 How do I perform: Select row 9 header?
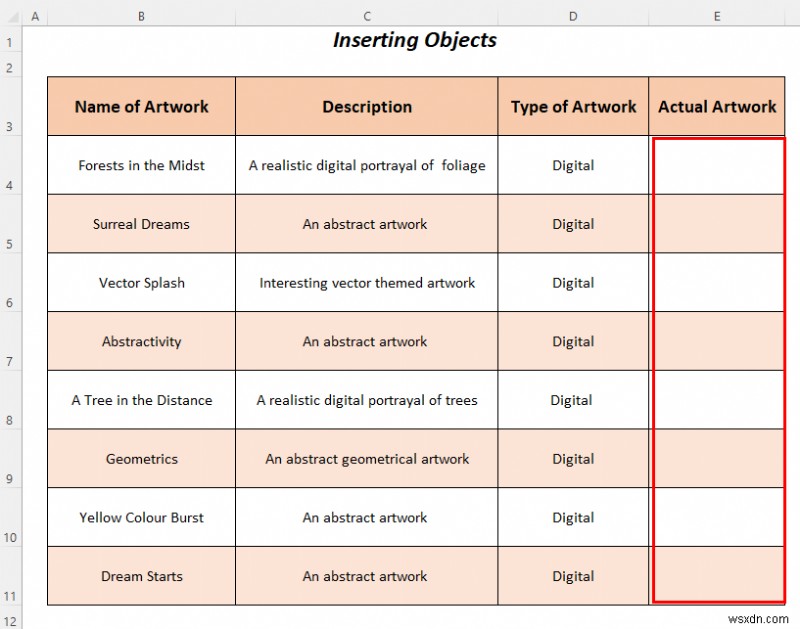[10, 458]
